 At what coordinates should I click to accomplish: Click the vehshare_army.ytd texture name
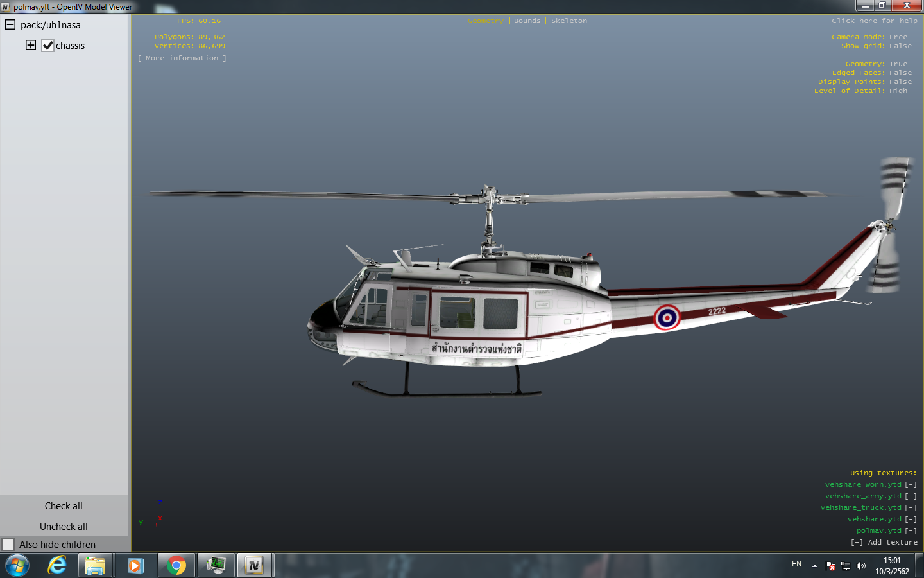(863, 496)
